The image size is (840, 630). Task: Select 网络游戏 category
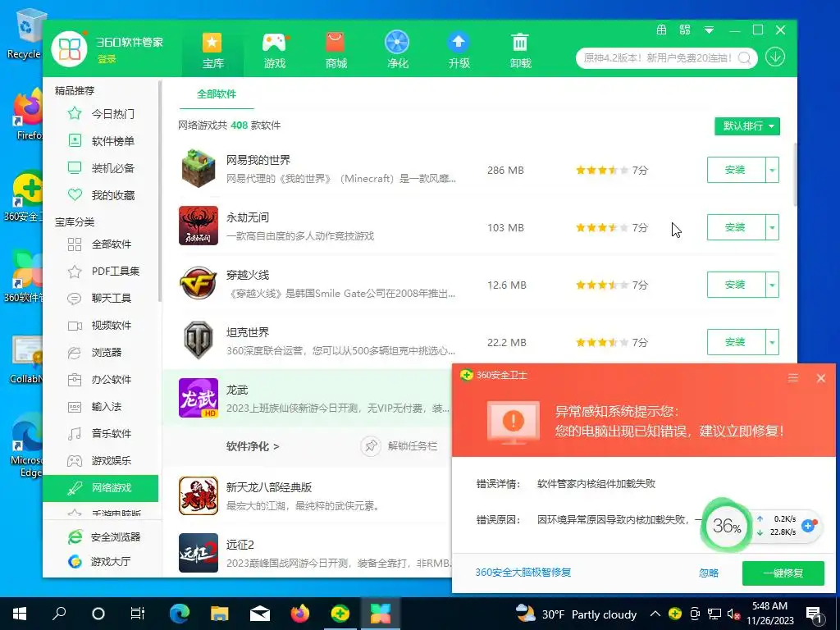101,488
